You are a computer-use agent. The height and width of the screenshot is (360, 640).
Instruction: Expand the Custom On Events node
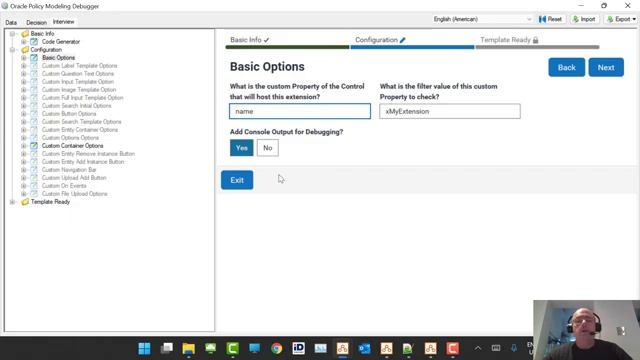(x=23, y=186)
